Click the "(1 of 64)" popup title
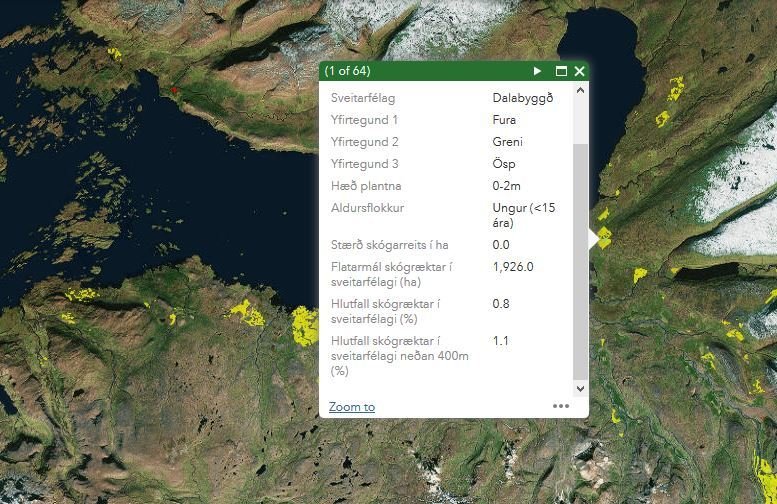 (x=347, y=71)
